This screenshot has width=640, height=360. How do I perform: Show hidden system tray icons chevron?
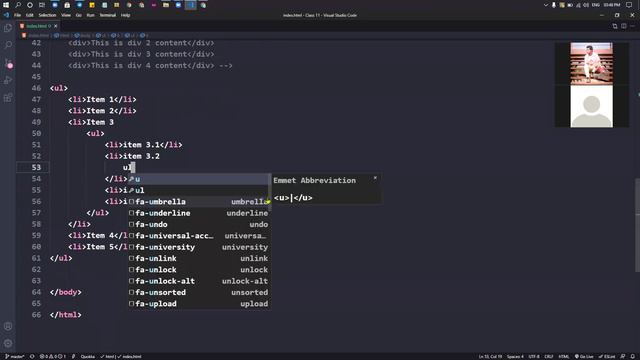coord(545,5)
